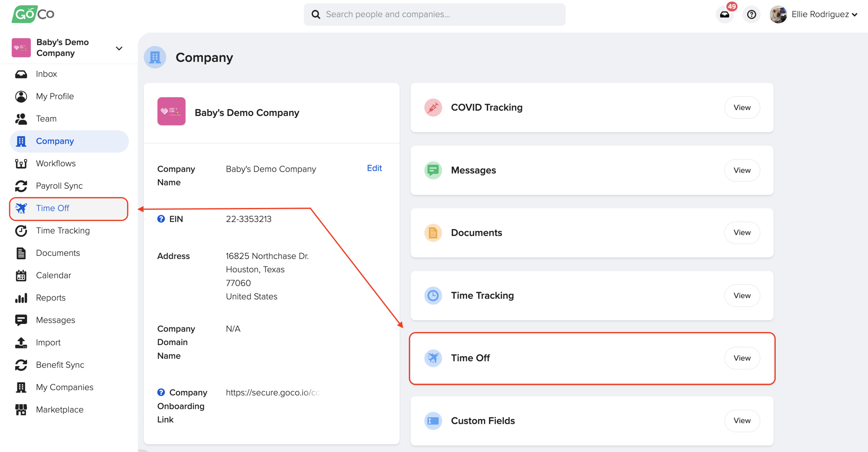Click View button for Time Off
Screen dimensions: 868x452
(742, 358)
